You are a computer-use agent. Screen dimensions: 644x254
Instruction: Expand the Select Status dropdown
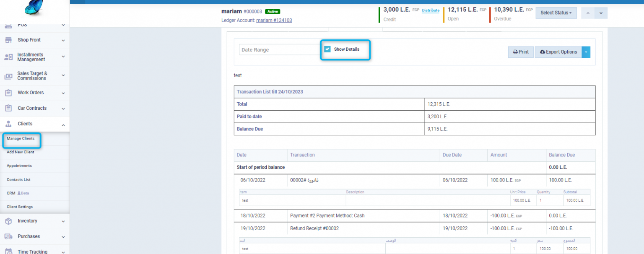pos(556,13)
